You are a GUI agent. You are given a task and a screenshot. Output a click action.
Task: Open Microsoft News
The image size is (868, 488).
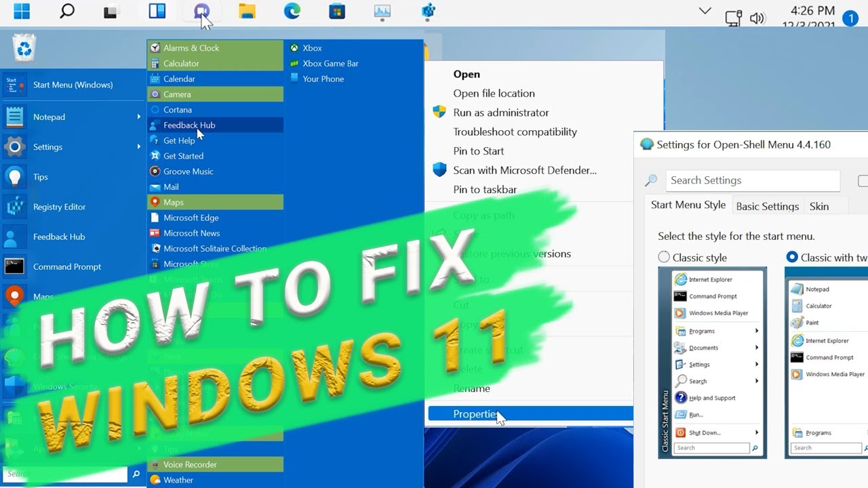point(216,233)
